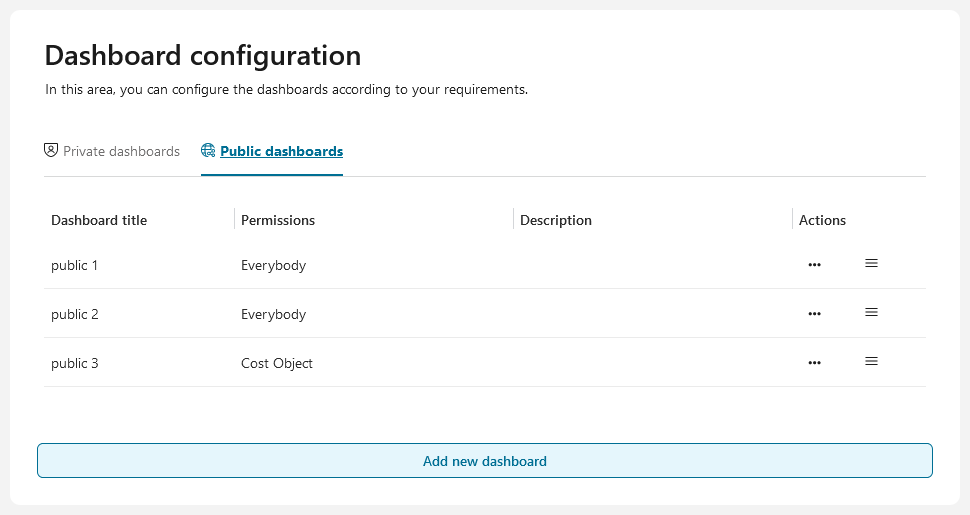The height and width of the screenshot is (515, 970).
Task: Click the reorder handle icon for public 3
Action: point(871,361)
